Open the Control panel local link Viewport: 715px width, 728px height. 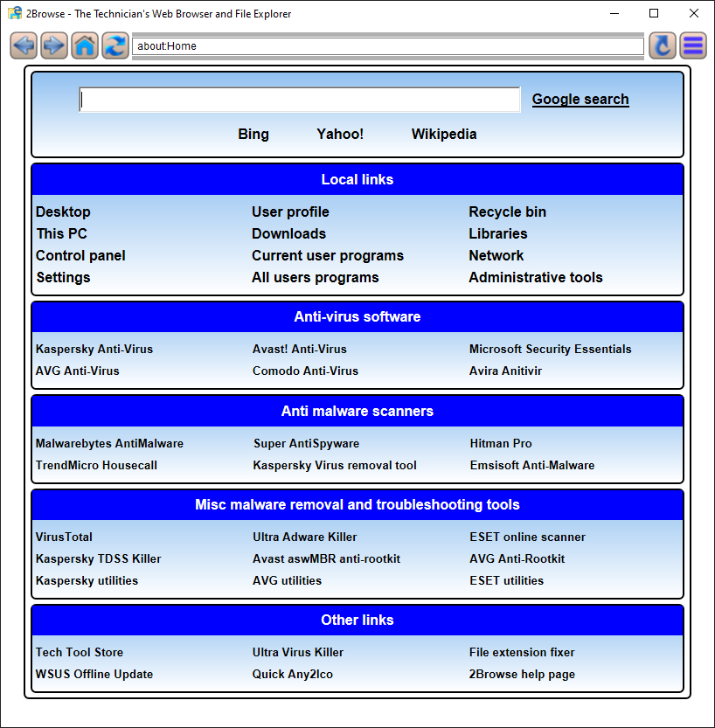pos(80,256)
